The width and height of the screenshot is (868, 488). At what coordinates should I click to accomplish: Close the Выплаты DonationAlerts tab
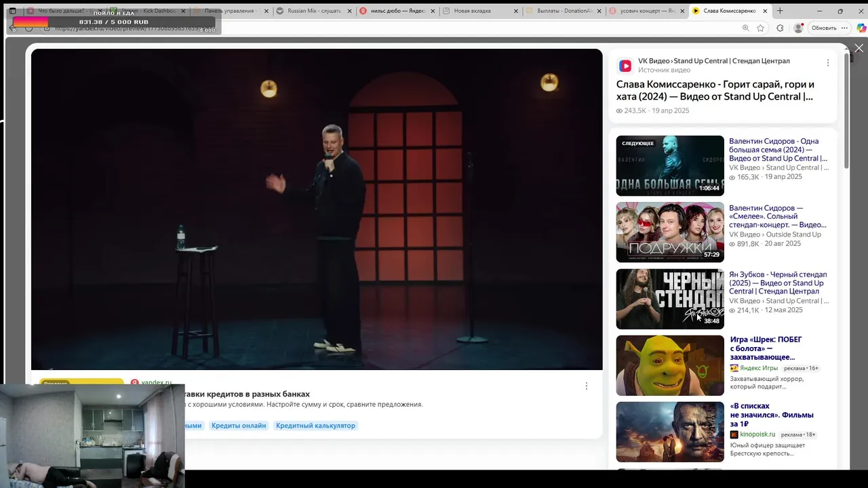[x=599, y=11]
